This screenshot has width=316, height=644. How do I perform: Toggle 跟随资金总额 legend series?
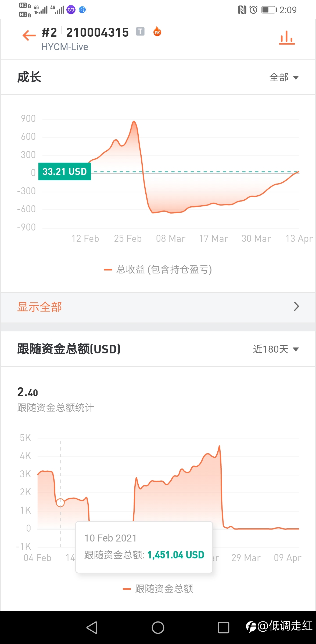coord(158,589)
